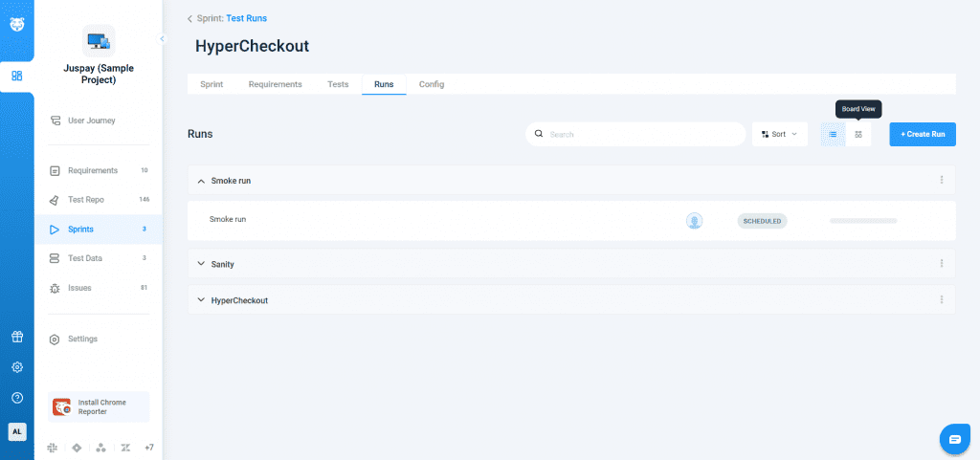Screen dimensions: 980x460
Task: Switch to Board View layout
Action: (858, 135)
